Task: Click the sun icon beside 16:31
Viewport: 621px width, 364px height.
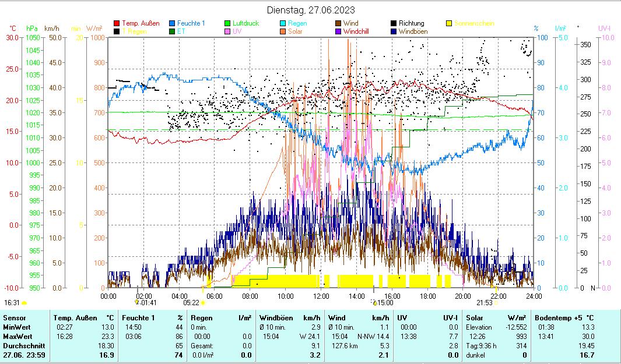Action: tap(24, 303)
